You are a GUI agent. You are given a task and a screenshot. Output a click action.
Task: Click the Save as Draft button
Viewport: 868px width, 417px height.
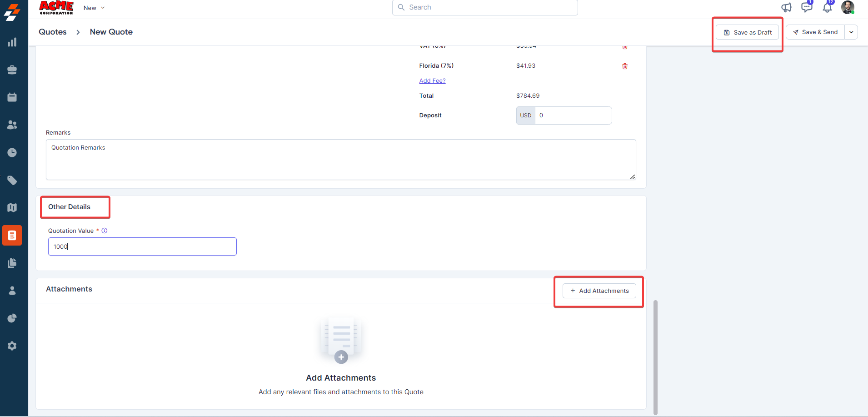(748, 32)
